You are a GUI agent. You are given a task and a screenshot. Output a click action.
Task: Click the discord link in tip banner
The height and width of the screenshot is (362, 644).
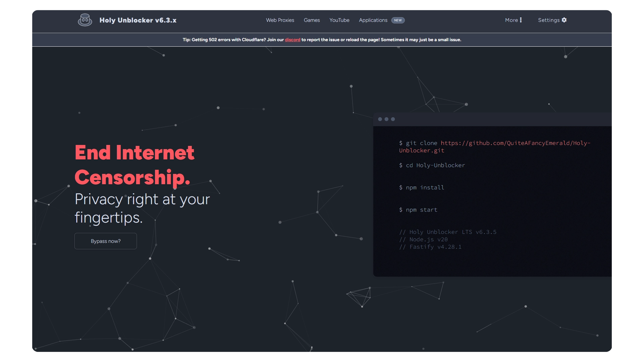(x=292, y=40)
